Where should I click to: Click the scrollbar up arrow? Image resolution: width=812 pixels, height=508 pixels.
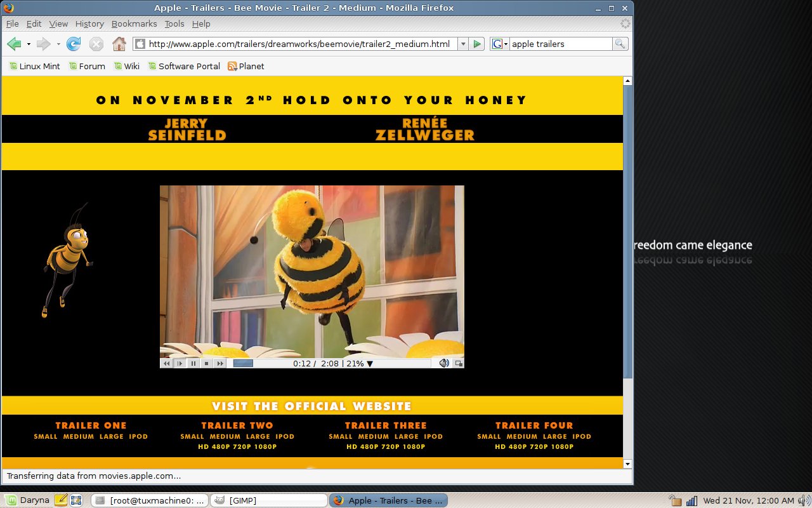628,81
